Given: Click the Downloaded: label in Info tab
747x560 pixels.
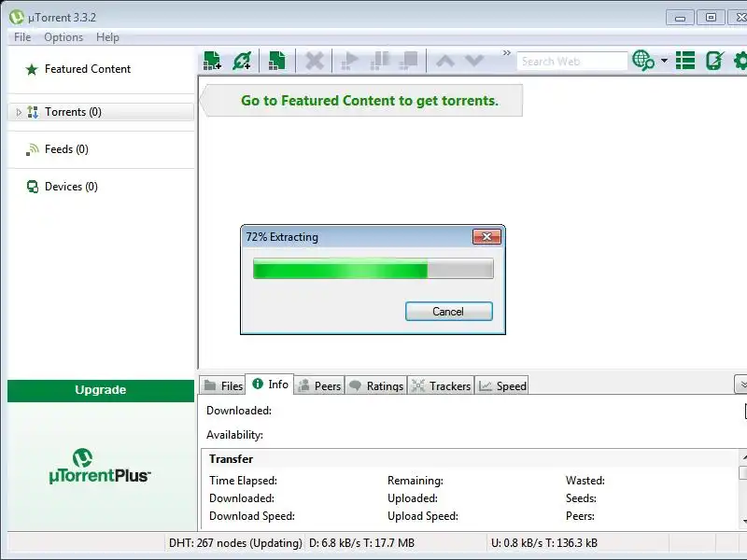Looking at the screenshot, I should (x=239, y=411).
